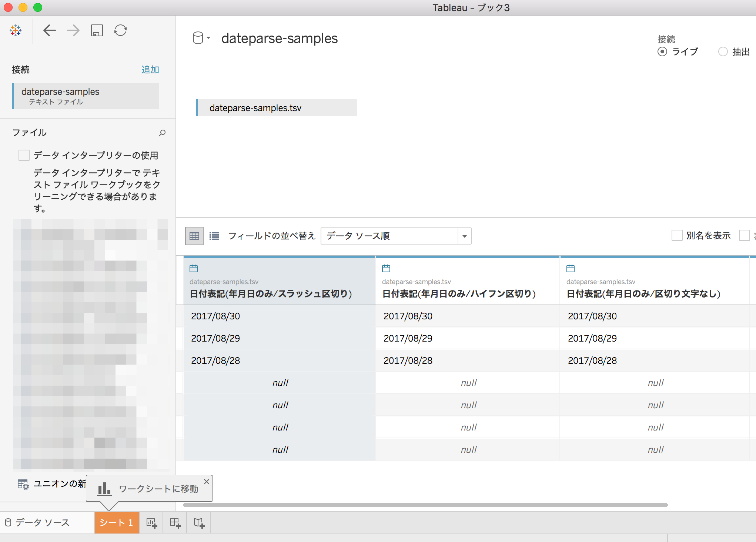This screenshot has height=542, width=756.
Task: Open the calendar type menu on スラッシュ区切り column
Action: (x=194, y=268)
